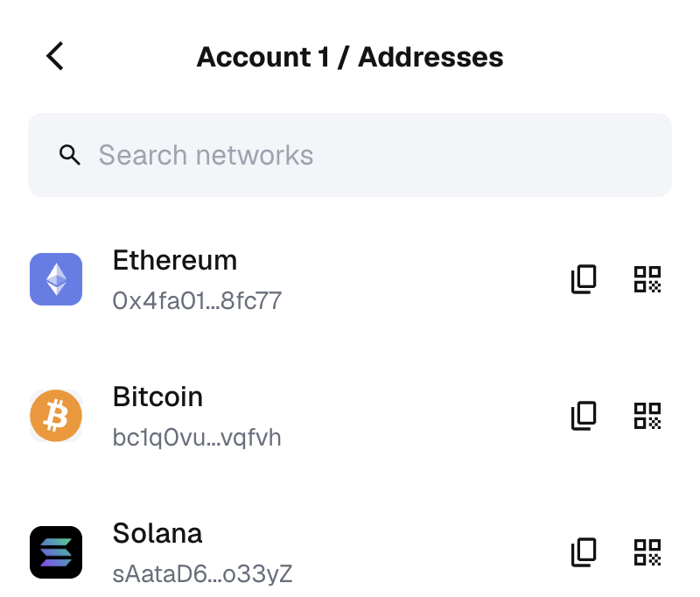
Task: Click the Solana network name
Action: (x=157, y=534)
